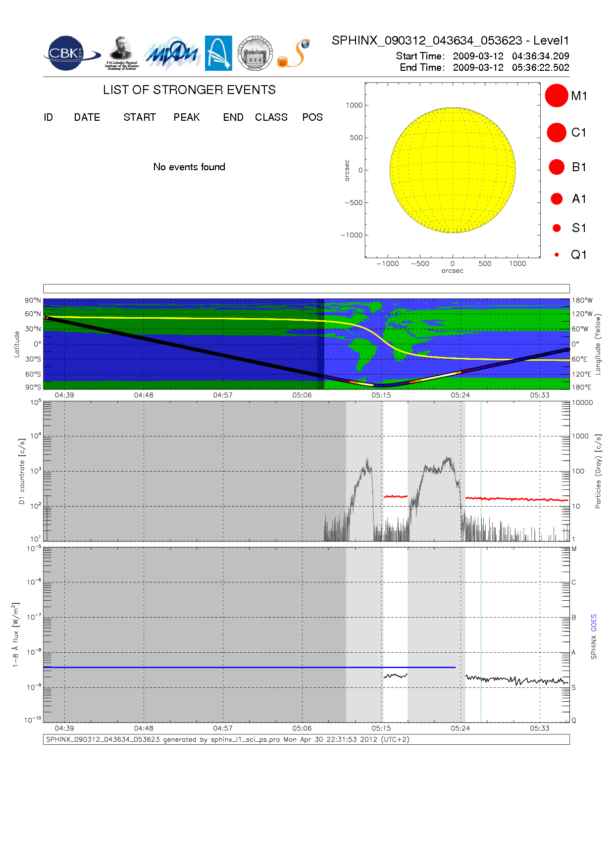Click the START column header

[140, 117]
